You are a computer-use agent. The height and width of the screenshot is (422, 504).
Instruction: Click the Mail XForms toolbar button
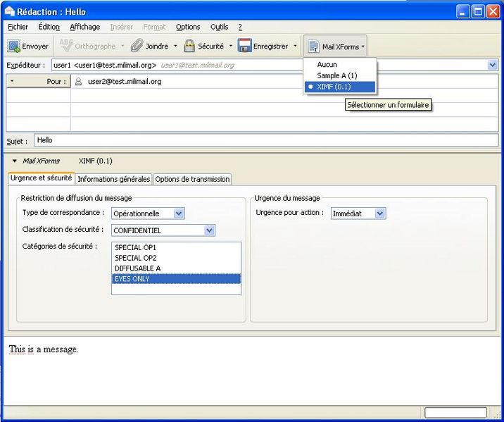coord(335,46)
